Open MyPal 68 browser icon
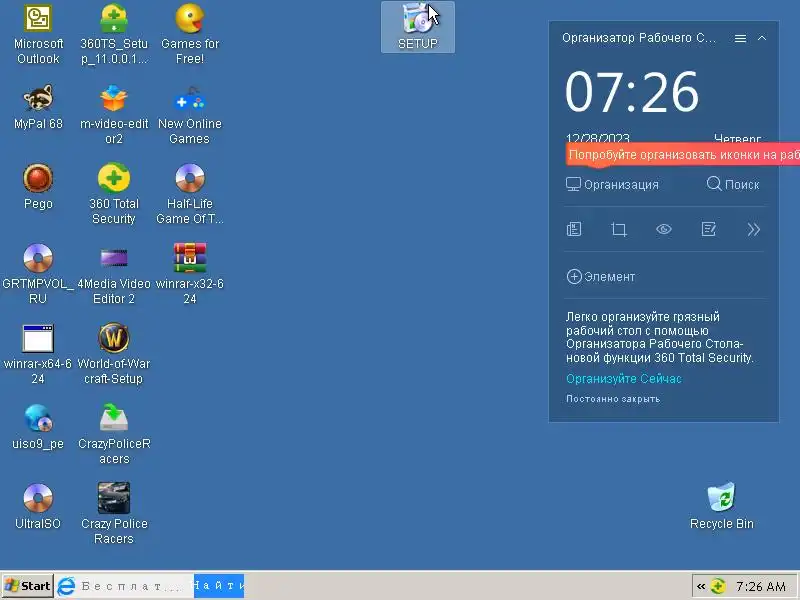Image resolution: width=800 pixels, height=600 pixels. 38,107
